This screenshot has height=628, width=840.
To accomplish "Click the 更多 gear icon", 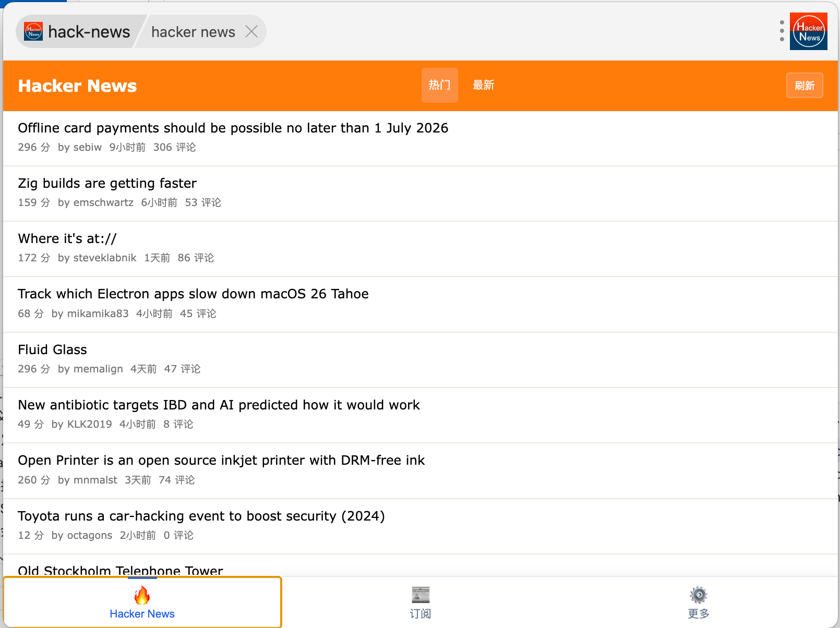I will pyautogui.click(x=699, y=595).
